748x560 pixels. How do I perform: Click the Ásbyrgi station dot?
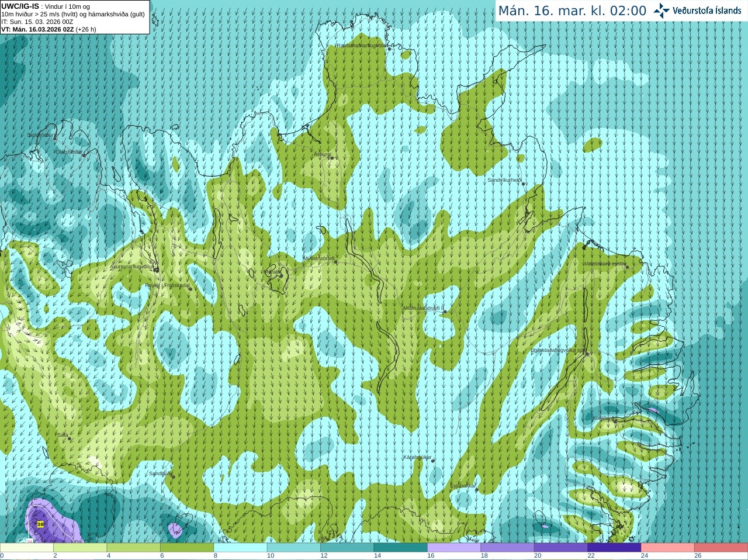[x=331, y=158]
